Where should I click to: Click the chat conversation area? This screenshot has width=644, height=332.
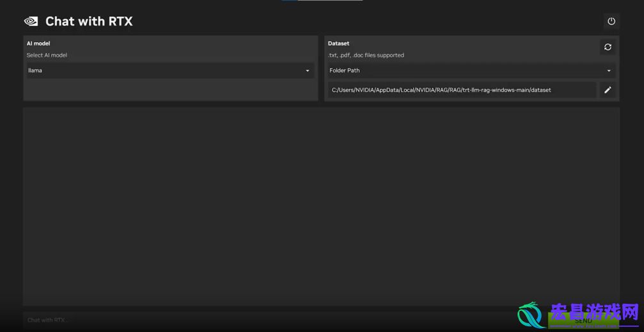tap(321, 207)
